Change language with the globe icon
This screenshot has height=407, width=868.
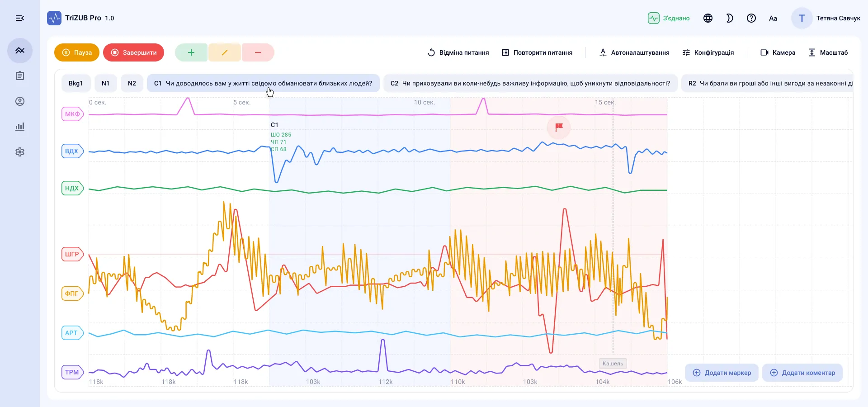point(708,18)
